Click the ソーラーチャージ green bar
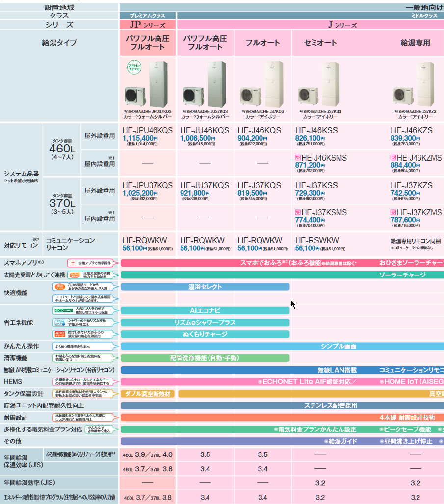This screenshot has height=504, width=444. pos(282,275)
